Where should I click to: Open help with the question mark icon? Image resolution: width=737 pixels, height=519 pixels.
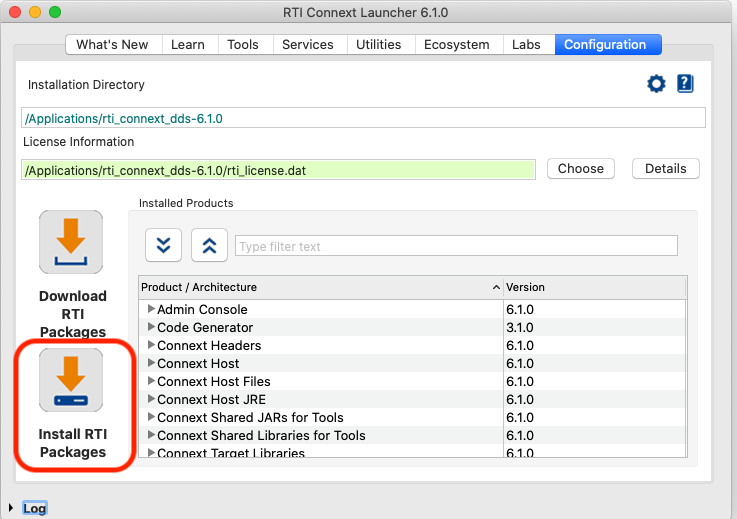tap(685, 84)
